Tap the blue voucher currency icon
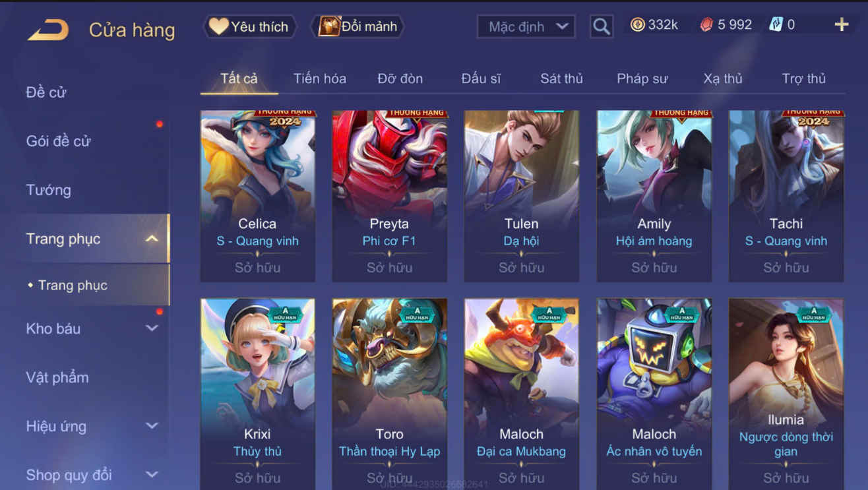This screenshot has height=490, width=868. [776, 25]
